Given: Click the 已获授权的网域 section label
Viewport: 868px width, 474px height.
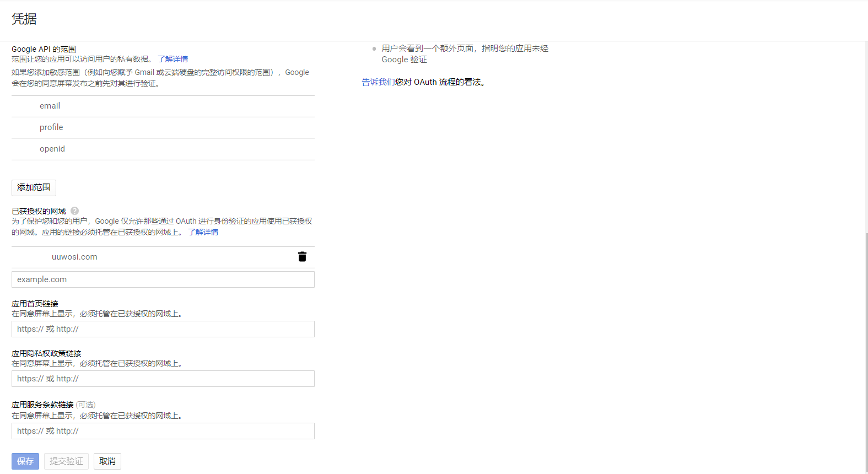Looking at the screenshot, I should coord(39,211).
